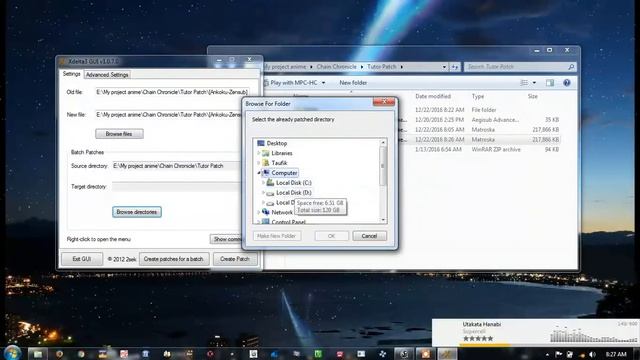Open the Windows Start menu
640x360 pixels.
(x=13, y=353)
